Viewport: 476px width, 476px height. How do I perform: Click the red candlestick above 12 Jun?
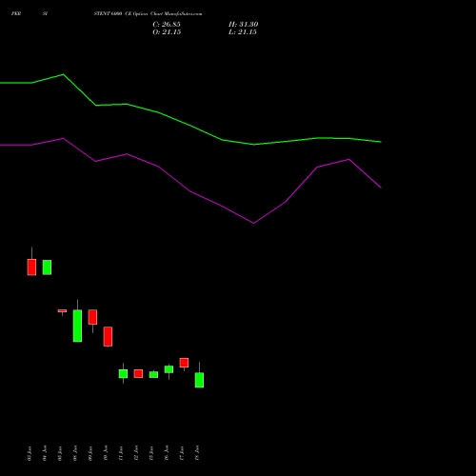(138, 373)
